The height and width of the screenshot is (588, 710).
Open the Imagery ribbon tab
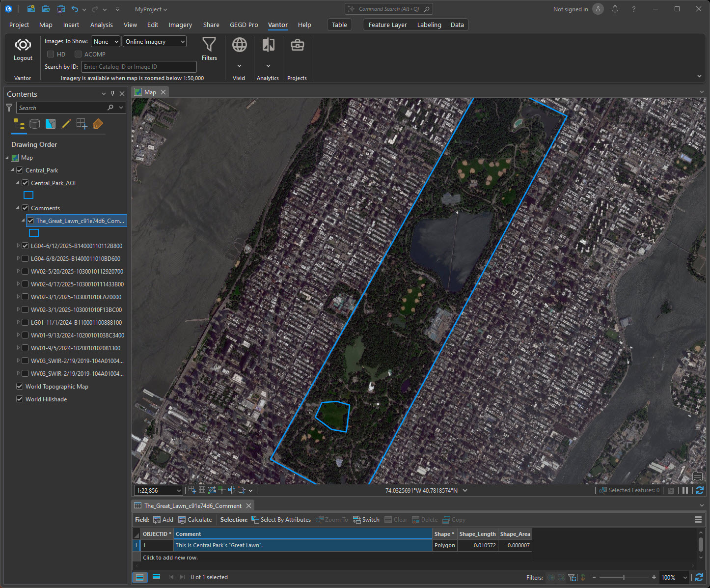(180, 25)
